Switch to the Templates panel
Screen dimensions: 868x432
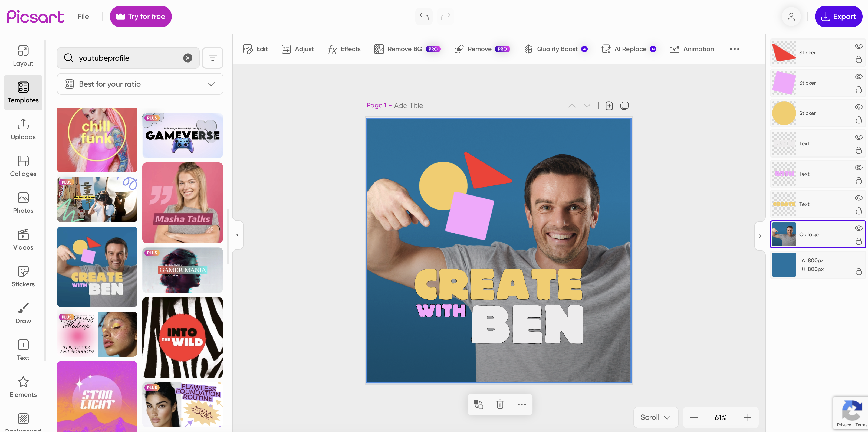pyautogui.click(x=23, y=92)
